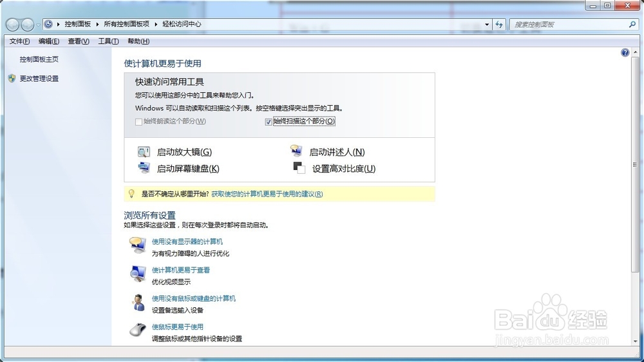Screen dimensions: 644x362
Task: Select 所有控制面板项 in the address breadcrumb
Action: tap(126, 24)
